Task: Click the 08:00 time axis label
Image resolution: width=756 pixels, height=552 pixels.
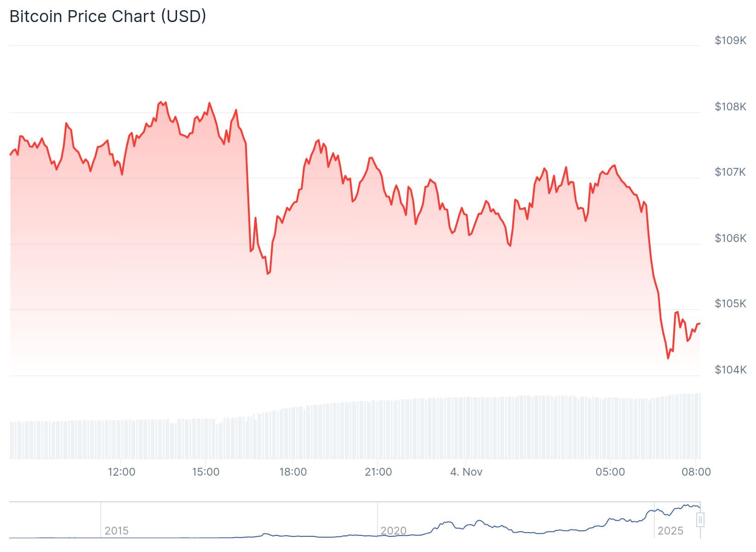Action: pyautogui.click(x=696, y=472)
